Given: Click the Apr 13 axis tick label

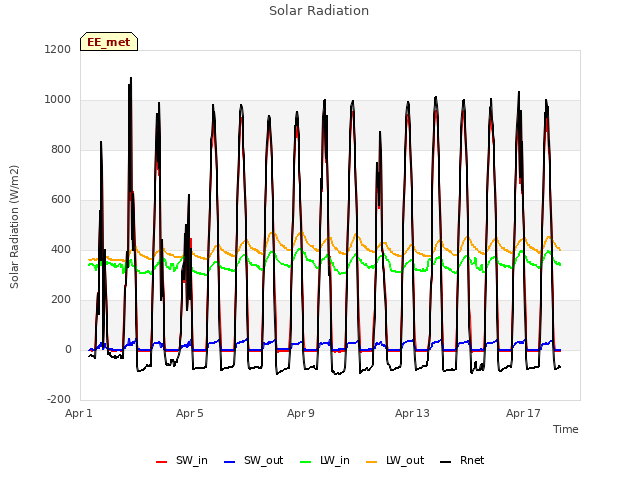Looking at the screenshot, I should coord(412,413).
